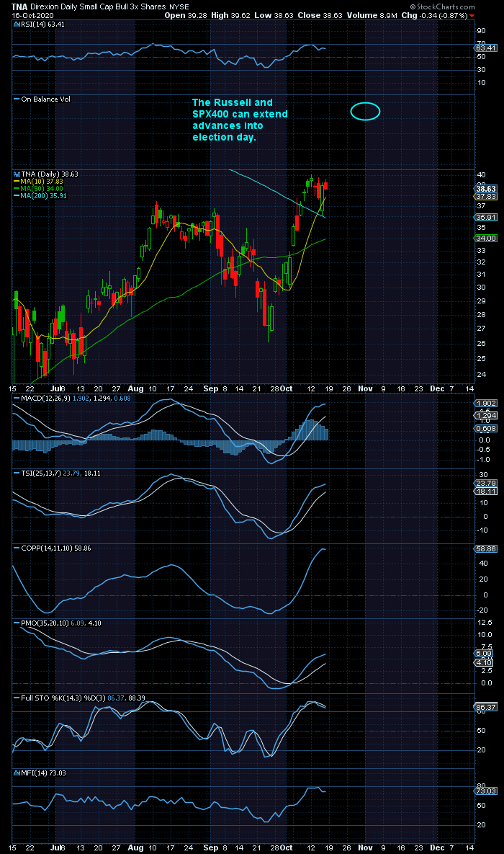Click the 1.902 MACD value tag
The image size is (504, 854).
487,403
